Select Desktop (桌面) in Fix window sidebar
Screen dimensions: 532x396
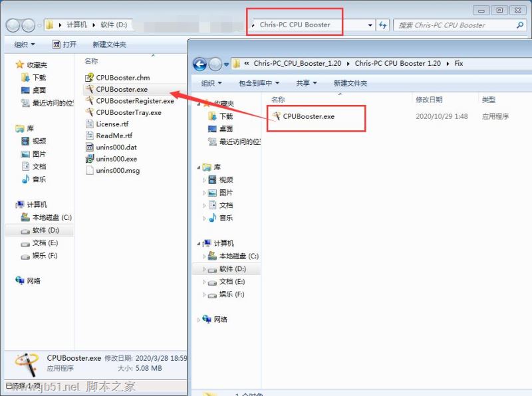tap(221, 129)
